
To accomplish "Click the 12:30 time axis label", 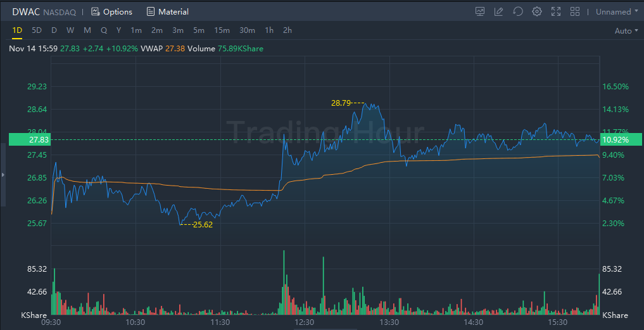I will click(305, 322).
